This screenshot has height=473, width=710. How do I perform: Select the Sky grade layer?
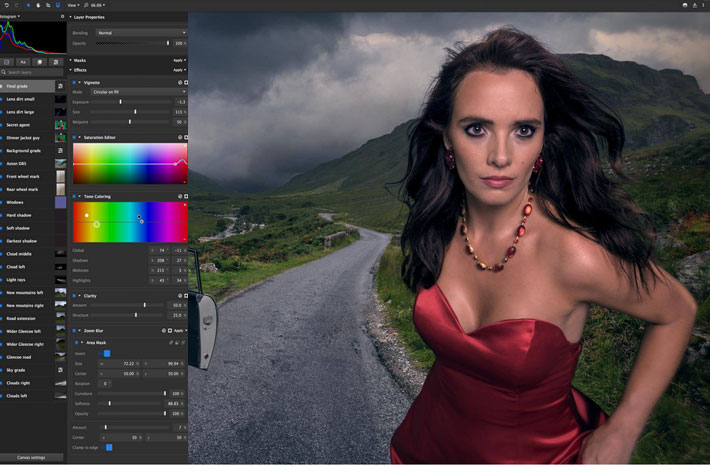pyautogui.click(x=27, y=370)
